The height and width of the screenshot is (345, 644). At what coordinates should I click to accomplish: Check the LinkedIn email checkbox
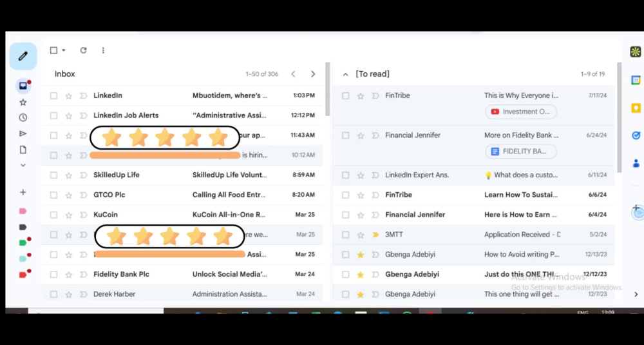(x=54, y=96)
